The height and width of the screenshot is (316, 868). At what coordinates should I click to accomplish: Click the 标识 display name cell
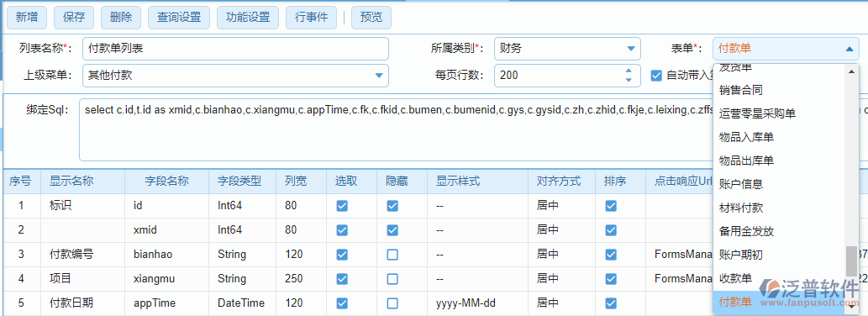coord(83,206)
